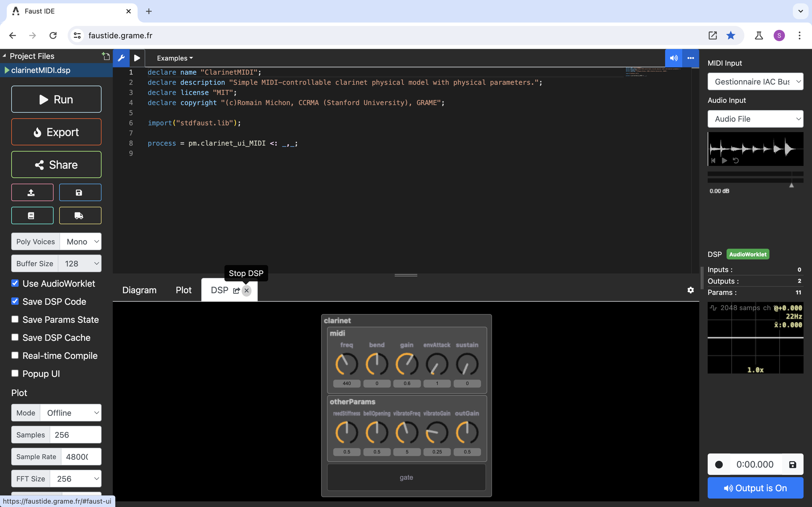This screenshot has width=812, height=507.
Task: Click the file save-as icon
Action: click(x=80, y=192)
